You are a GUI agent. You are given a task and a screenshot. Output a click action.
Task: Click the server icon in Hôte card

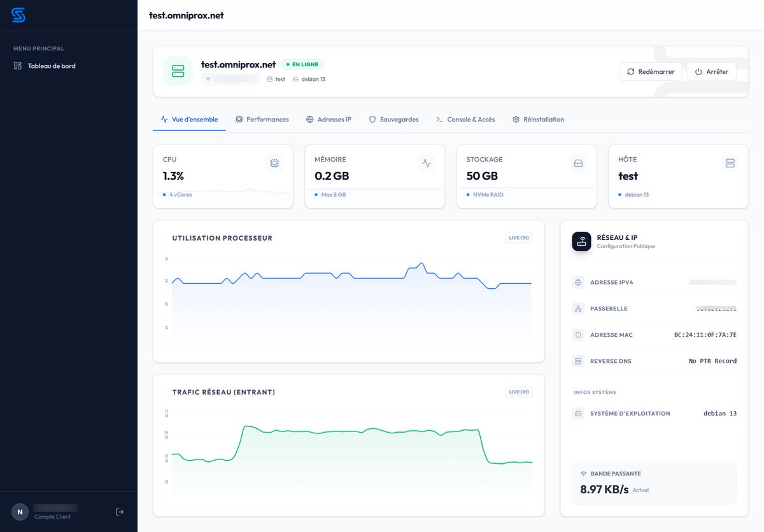(730, 164)
